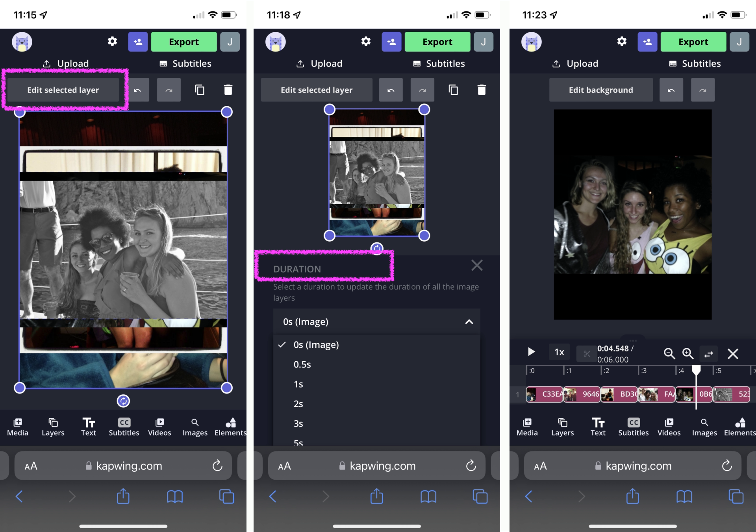Zoom out the timeline with the minus magnifier

point(669,354)
